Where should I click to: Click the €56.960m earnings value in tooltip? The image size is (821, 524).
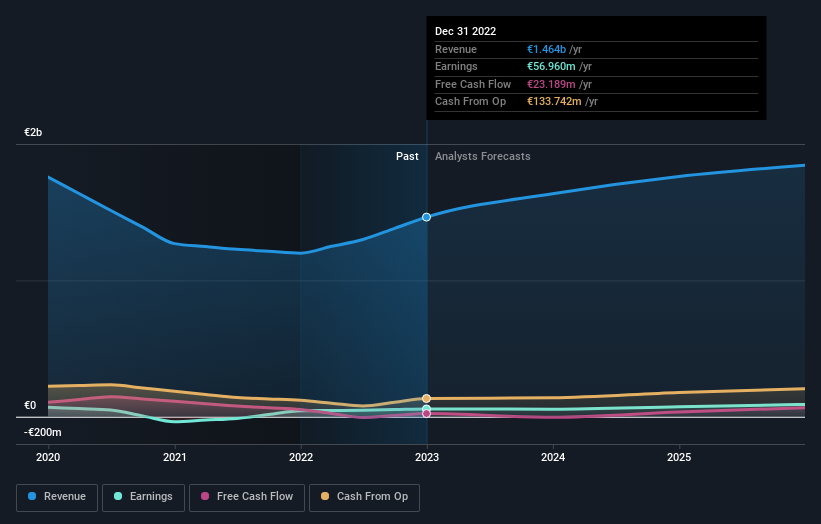tap(551, 66)
